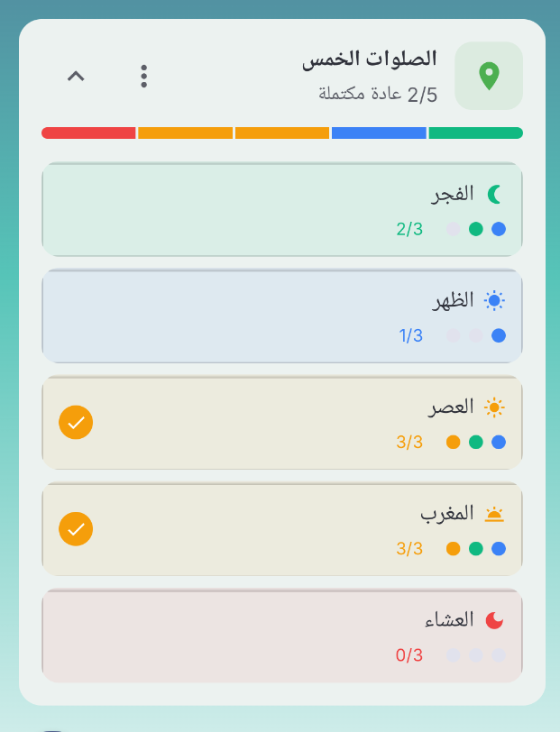Viewport: 560px width, 732px height.
Task: Toggle the completion checkmark on العصر
Action: coord(76,420)
